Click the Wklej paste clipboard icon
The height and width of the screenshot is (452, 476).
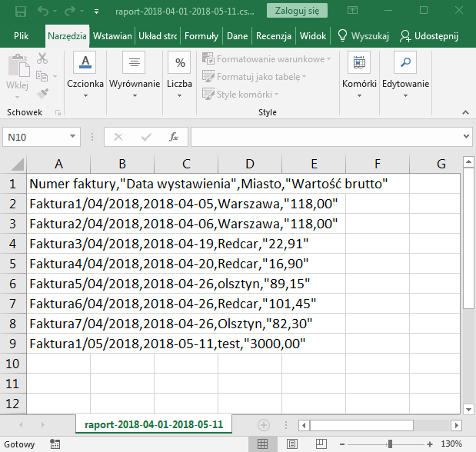coord(18,65)
